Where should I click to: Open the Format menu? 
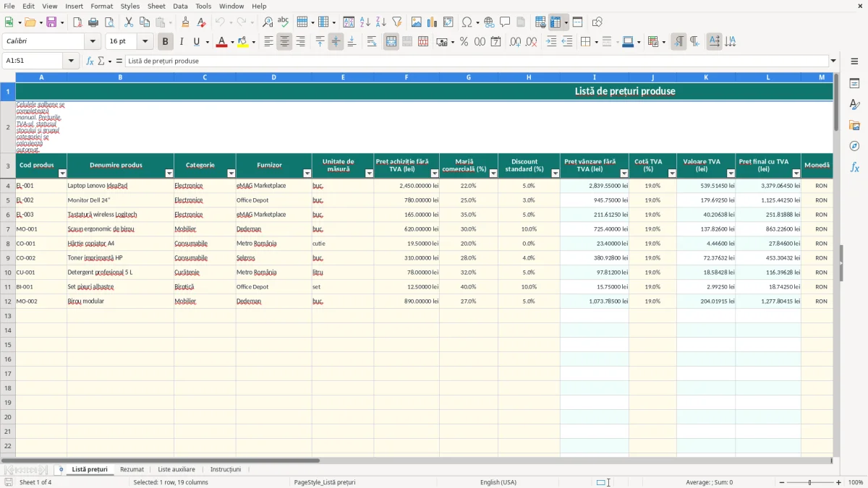101,6
